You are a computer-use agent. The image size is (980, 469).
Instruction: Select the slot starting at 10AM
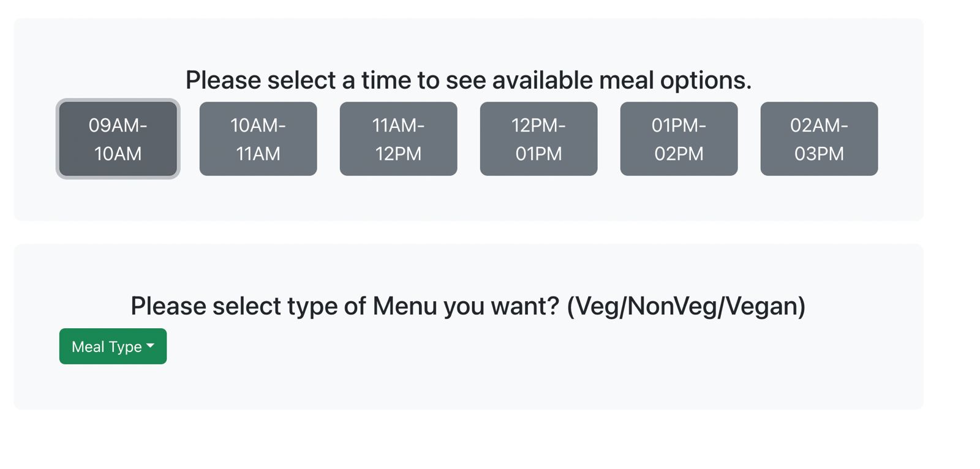click(x=258, y=139)
